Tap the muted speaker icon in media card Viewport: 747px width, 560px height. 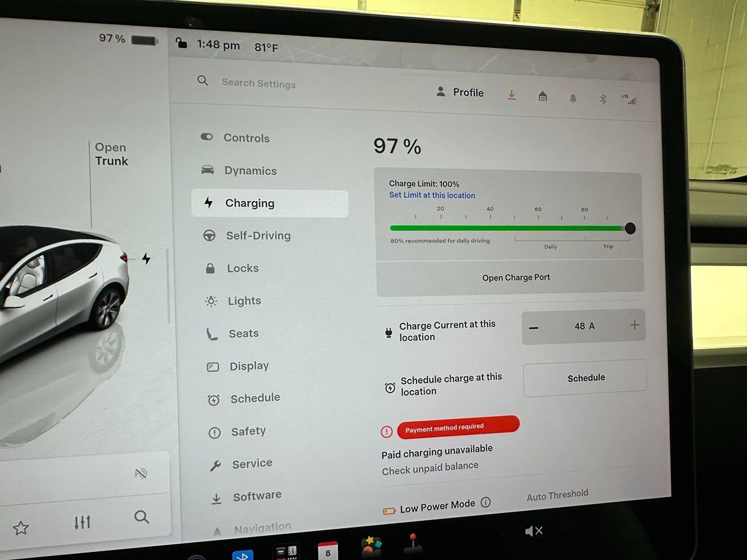[141, 474]
